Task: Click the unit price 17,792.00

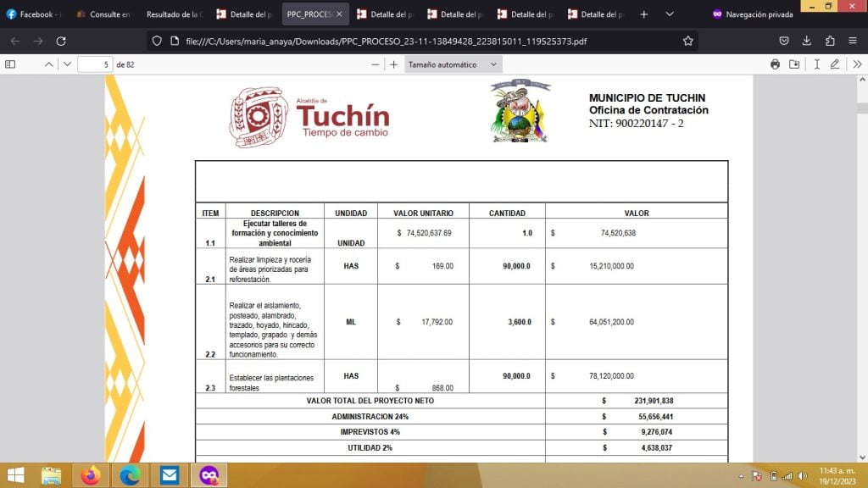Action: click(437, 321)
